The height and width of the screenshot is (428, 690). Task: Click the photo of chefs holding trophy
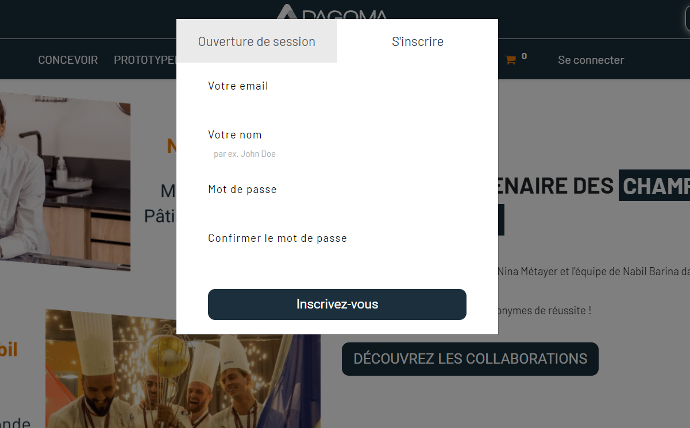pyautogui.click(x=183, y=369)
